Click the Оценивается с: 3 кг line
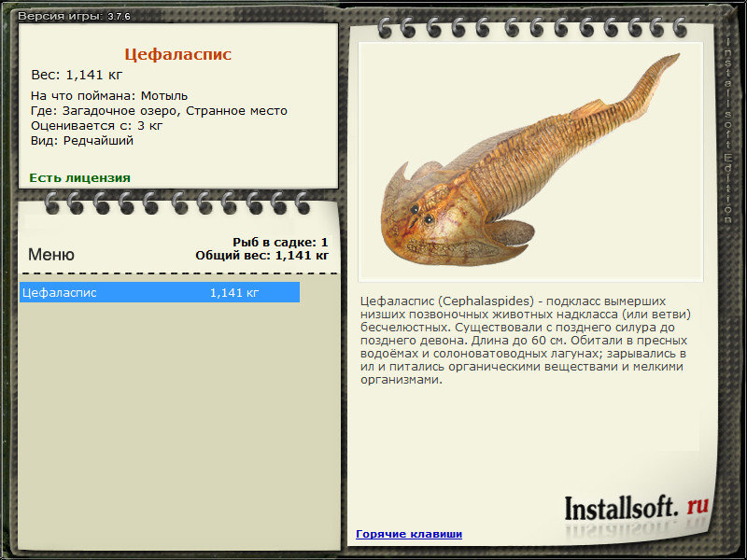The width and height of the screenshot is (747, 560). pyautogui.click(x=97, y=126)
